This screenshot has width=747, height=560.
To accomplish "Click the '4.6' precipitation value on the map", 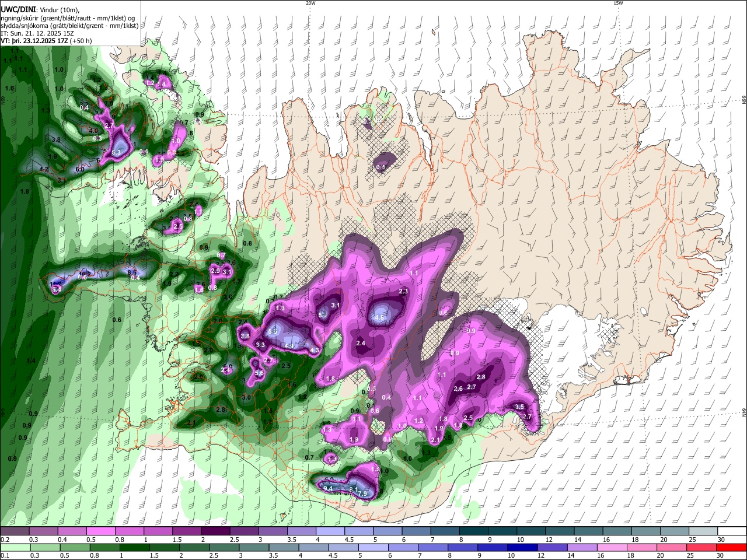I will pos(379,317).
